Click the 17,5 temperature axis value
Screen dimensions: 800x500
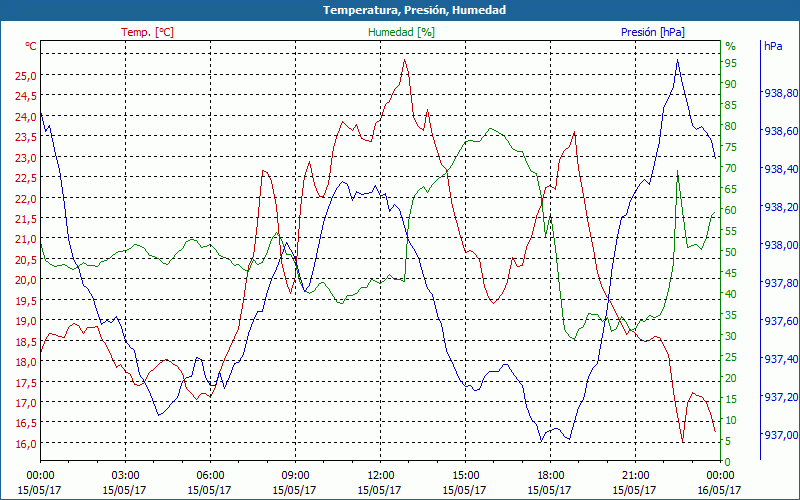[x=25, y=382]
